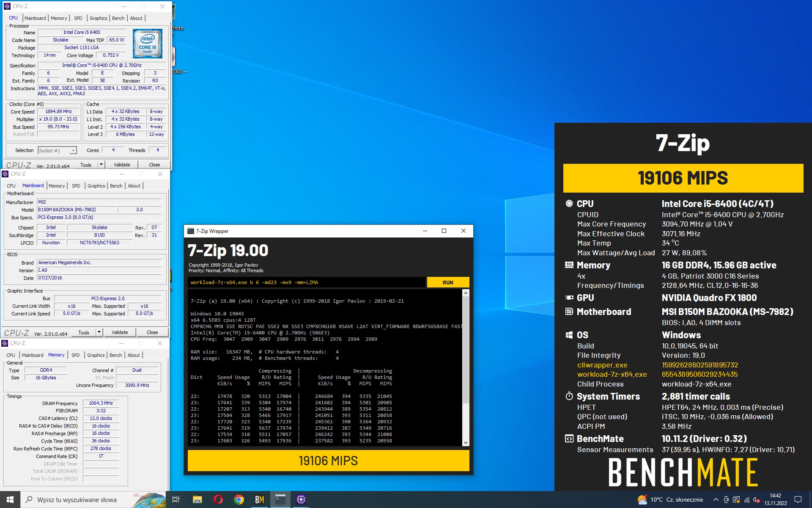
Task: Switch to SPD tab in CPU-Z Processor window
Action: (78, 18)
